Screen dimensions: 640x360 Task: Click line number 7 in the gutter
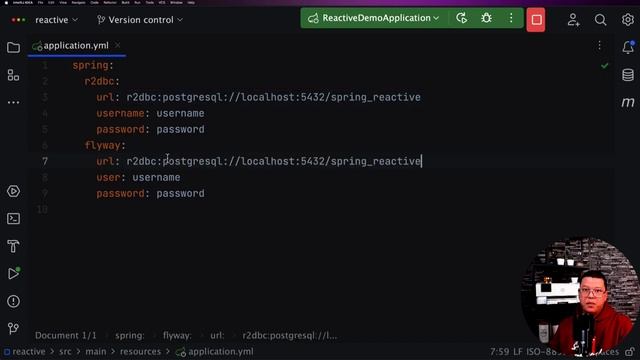[45, 162]
